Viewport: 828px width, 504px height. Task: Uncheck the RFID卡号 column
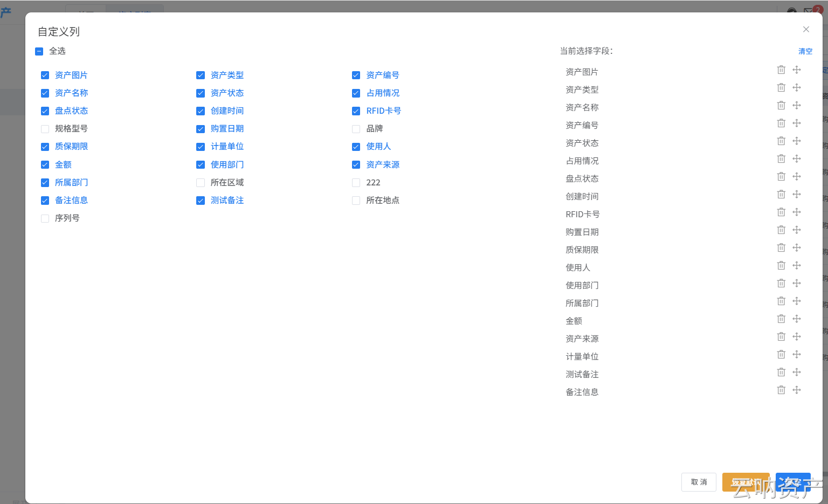(x=356, y=111)
